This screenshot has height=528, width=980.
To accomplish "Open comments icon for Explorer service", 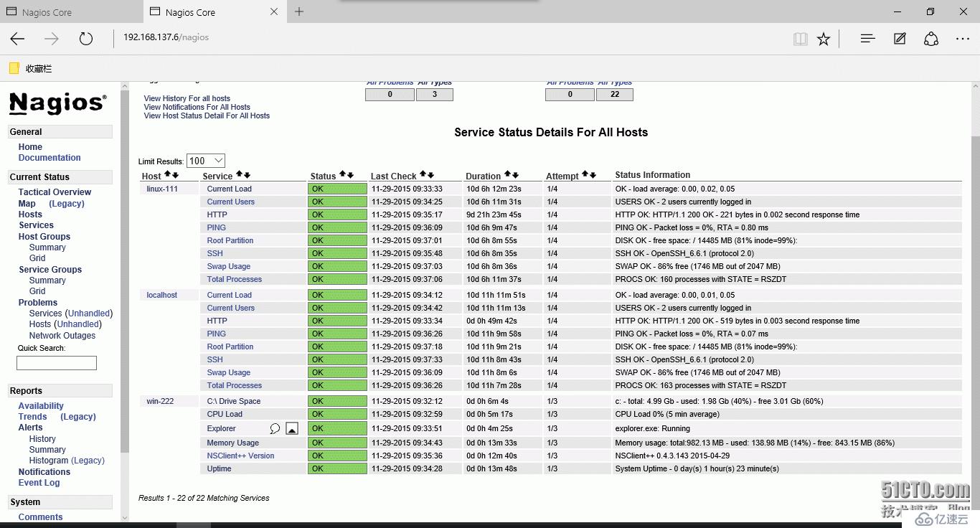I will point(275,428).
